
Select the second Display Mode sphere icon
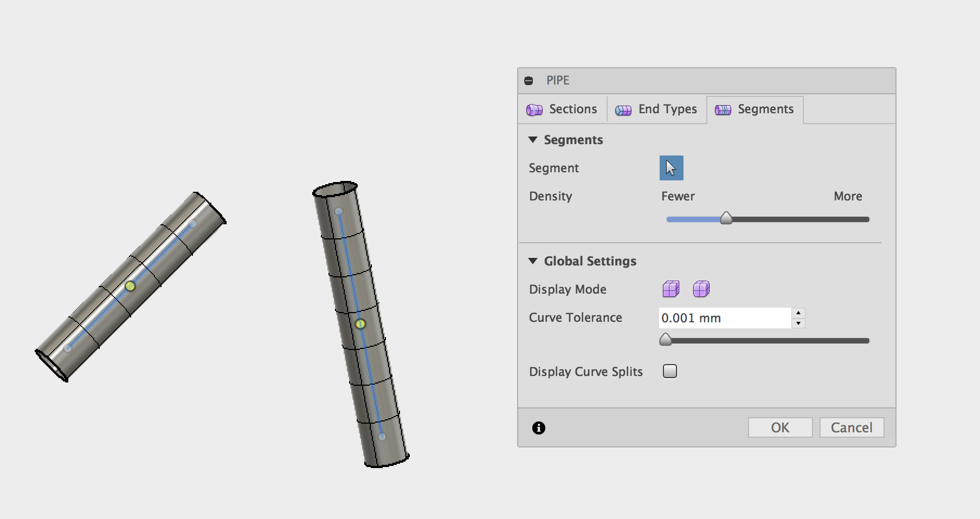pyautogui.click(x=701, y=289)
